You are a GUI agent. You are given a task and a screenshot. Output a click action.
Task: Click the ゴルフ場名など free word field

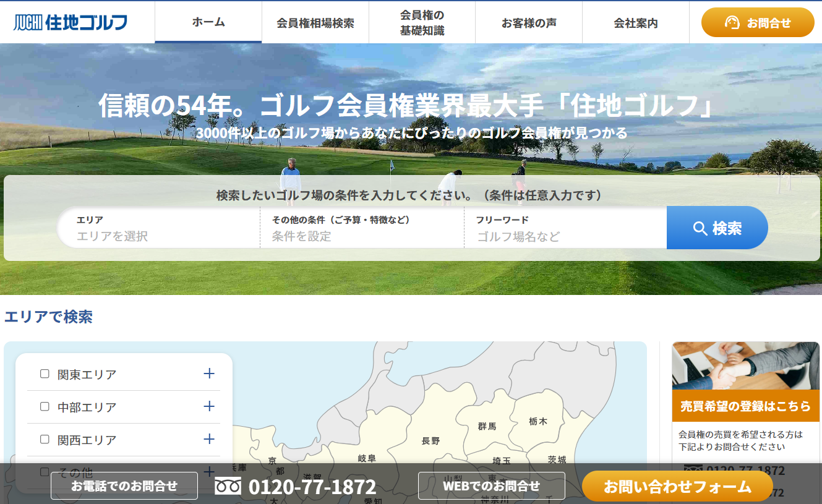(565, 228)
